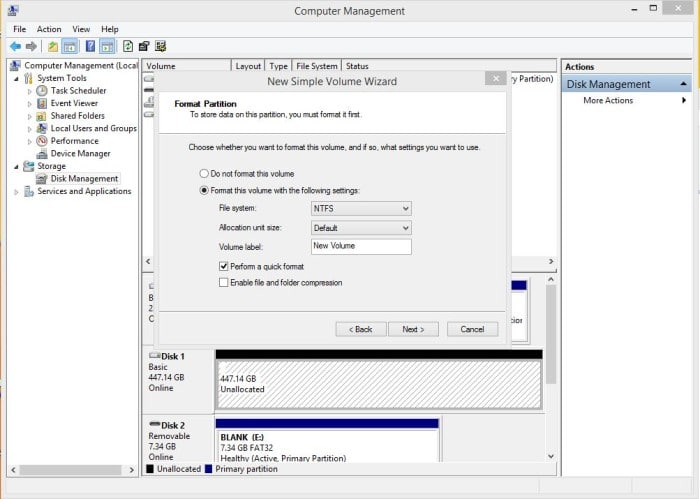Expand the More Actions submenu arrow
The height and width of the screenshot is (499, 700).
click(683, 100)
